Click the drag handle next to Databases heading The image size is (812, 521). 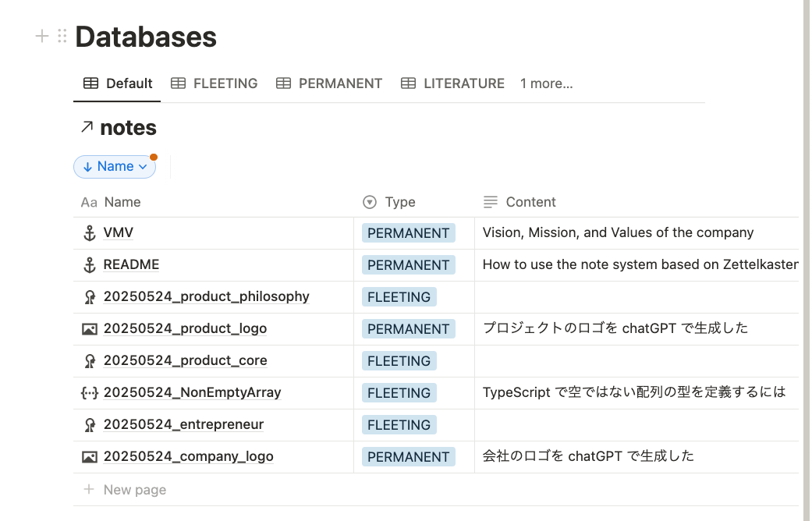pos(62,36)
